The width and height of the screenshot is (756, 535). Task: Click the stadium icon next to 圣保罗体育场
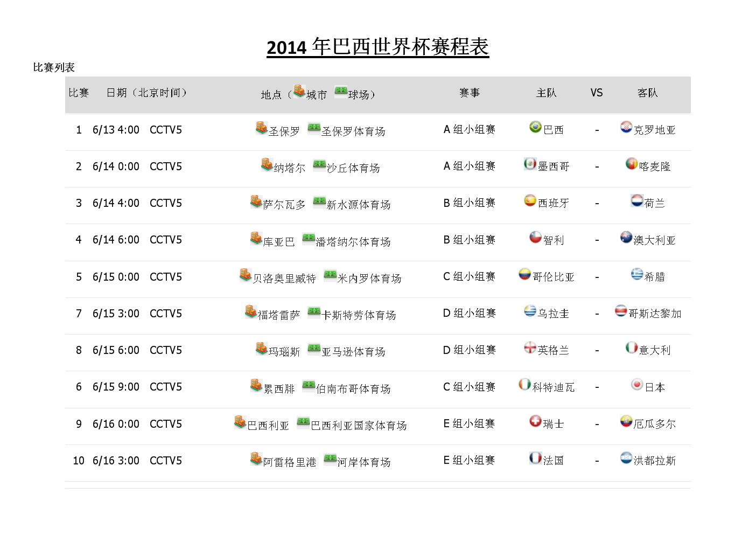pyautogui.click(x=314, y=128)
